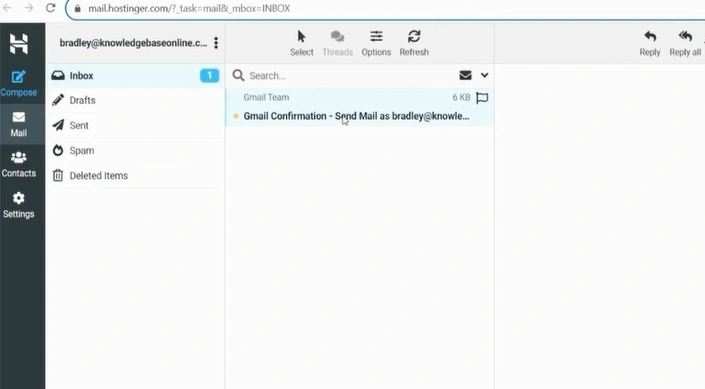
Task: Open the Deleted Items folder
Action: (x=135, y=176)
